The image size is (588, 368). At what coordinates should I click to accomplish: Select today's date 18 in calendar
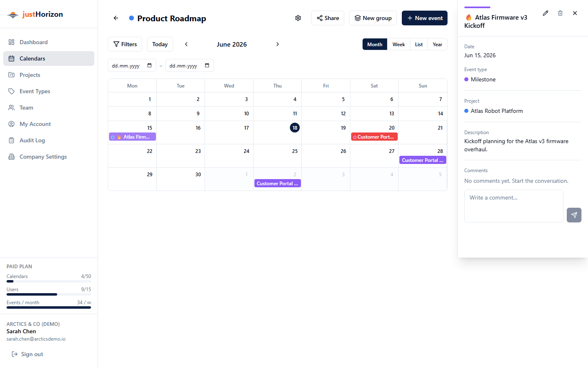[295, 128]
